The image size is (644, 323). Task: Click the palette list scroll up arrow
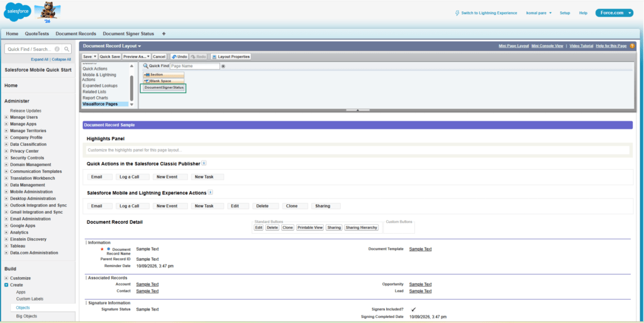click(x=131, y=66)
